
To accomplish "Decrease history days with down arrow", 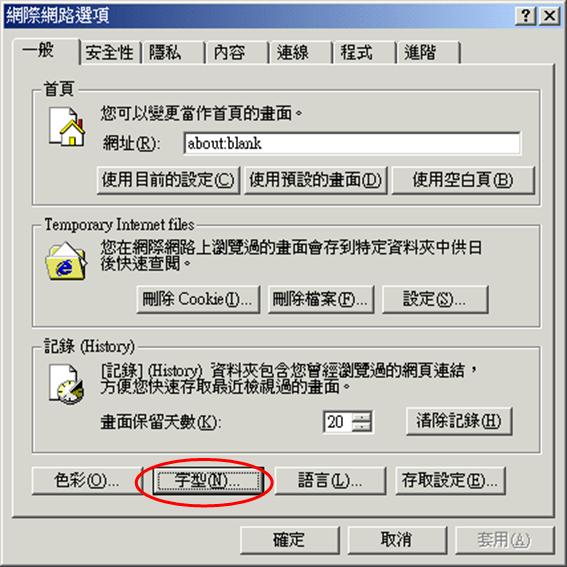I will pyautogui.click(x=362, y=427).
